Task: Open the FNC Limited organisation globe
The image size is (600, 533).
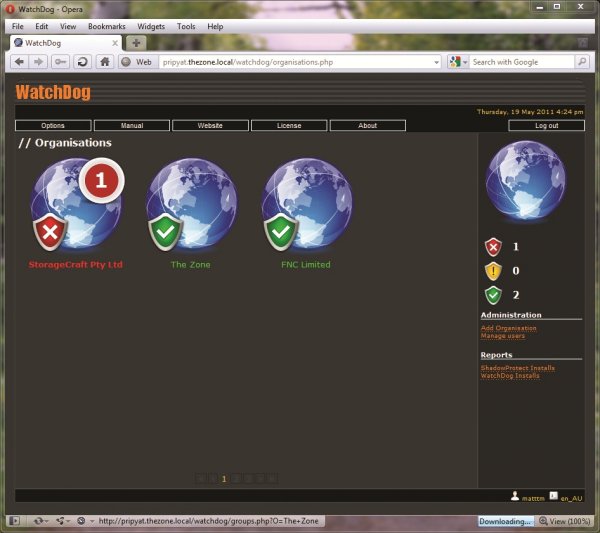Action: tap(307, 205)
